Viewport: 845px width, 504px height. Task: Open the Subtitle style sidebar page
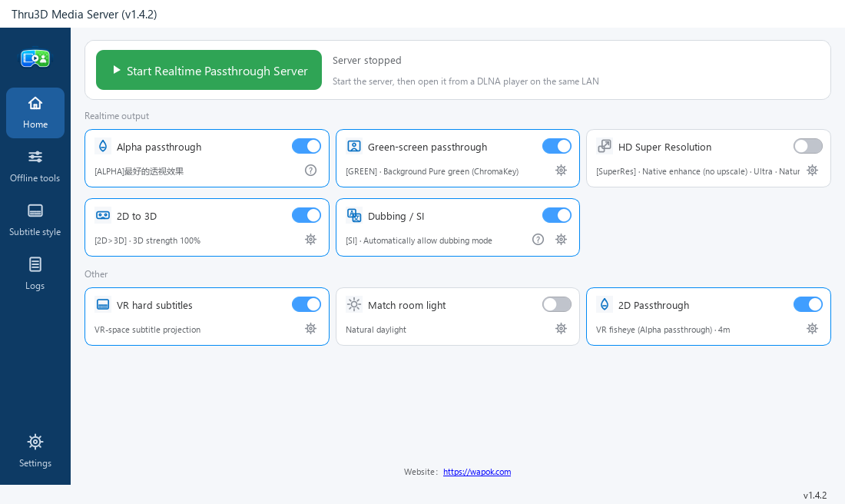(35, 220)
